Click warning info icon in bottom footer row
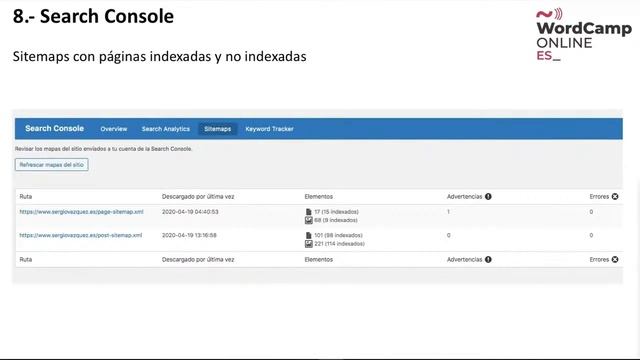This screenshot has height=360, width=640. pyautogui.click(x=488, y=260)
